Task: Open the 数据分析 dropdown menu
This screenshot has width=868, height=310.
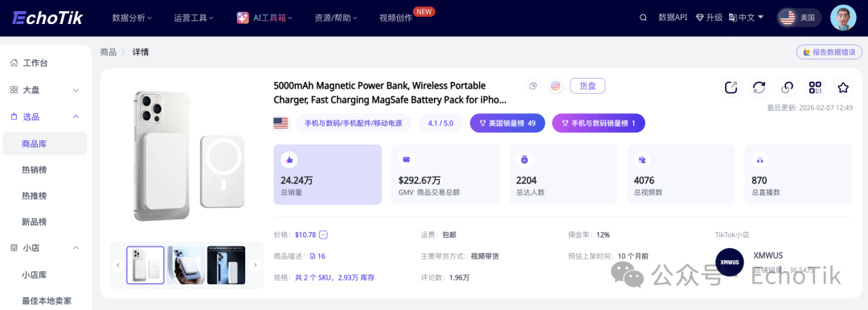Action: pos(133,18)
